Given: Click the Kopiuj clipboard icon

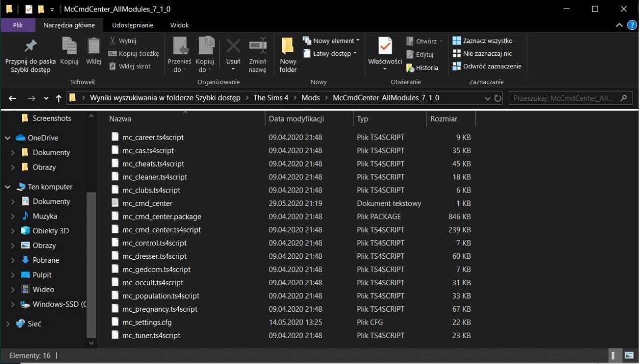Looking at the screenshot, I should tap(69, 51).
